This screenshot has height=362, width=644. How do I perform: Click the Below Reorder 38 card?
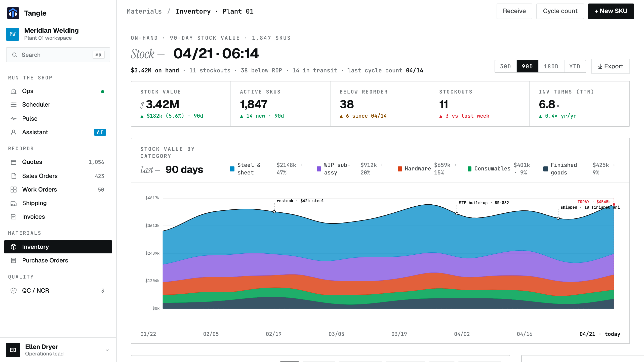pos(380,104)
